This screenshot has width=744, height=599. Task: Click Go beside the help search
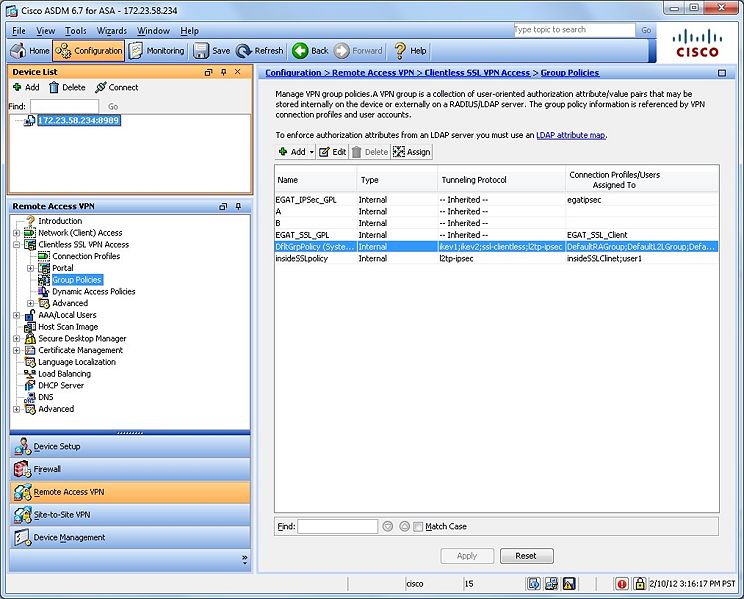coord(646,30)
